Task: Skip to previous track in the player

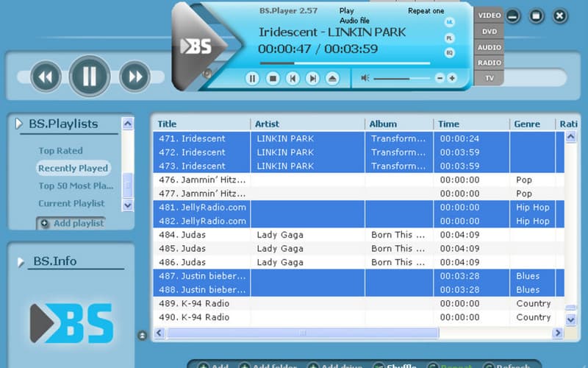Action: pos(293,78)
